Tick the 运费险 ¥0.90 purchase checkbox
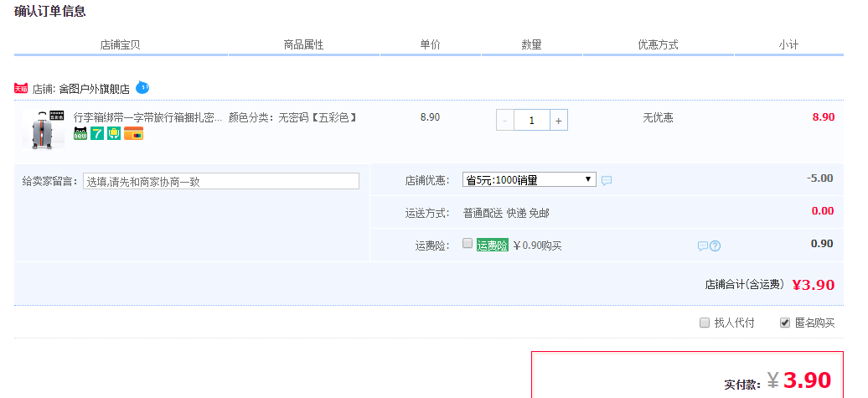 (468, 244)
